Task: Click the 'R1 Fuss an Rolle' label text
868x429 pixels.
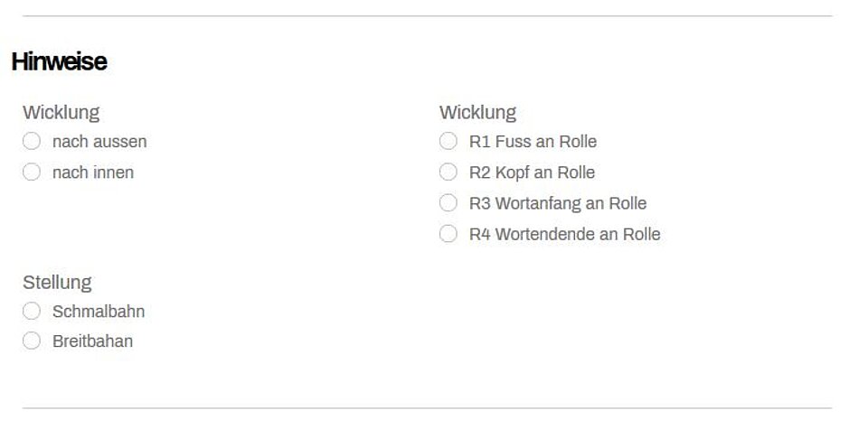Action: (x=533, y=142)
